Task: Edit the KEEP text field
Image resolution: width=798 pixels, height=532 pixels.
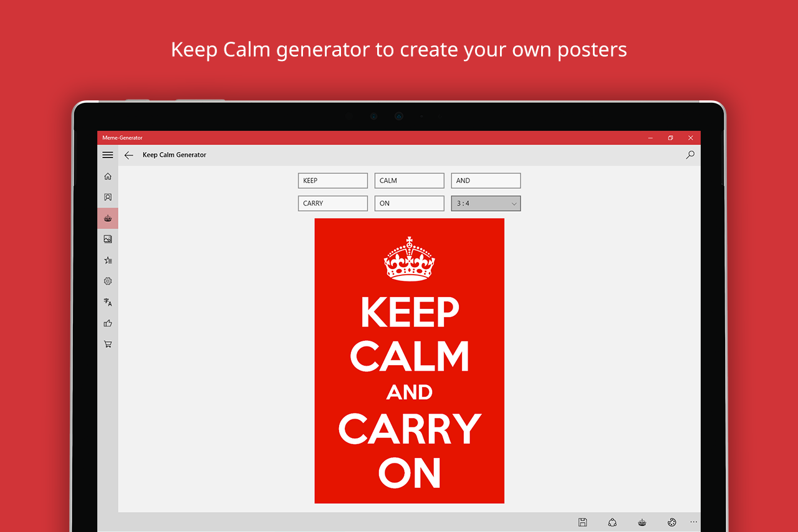Action: (333, 181)
